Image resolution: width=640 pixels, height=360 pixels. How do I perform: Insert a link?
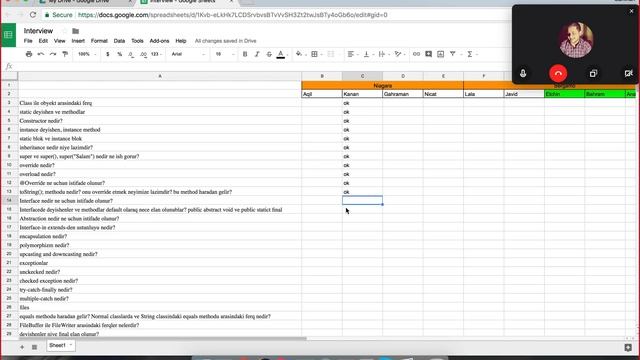pyautogui.click(x=416, y=54)
